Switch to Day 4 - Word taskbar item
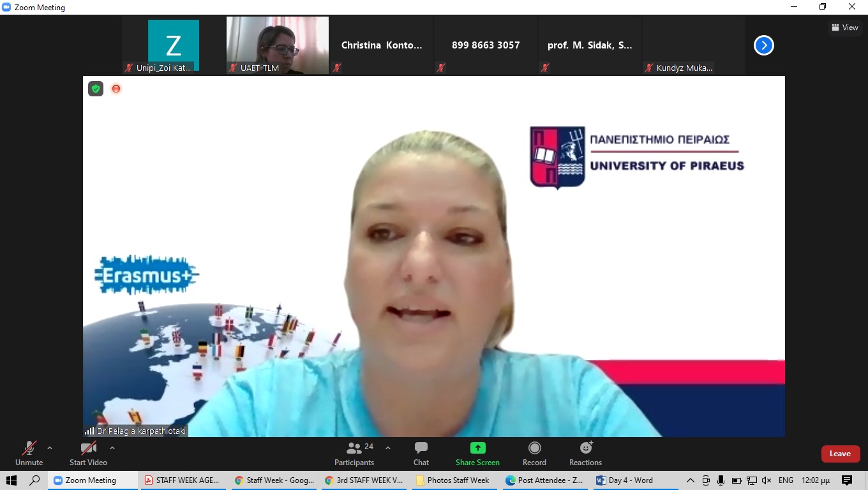 click(x=636, y=480)
